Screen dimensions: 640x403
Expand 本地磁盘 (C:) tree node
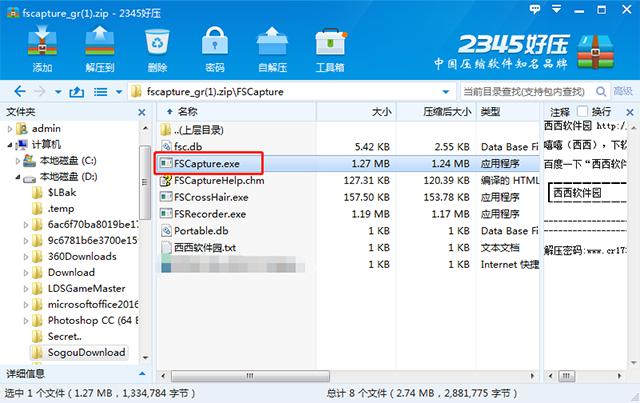[18, 161]
